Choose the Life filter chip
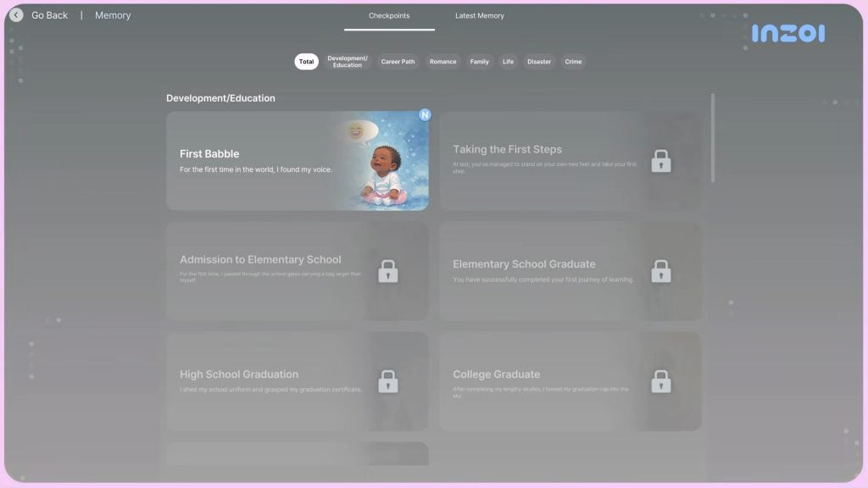868x488 pixels. pyautogui.click(x=508, y=62)
